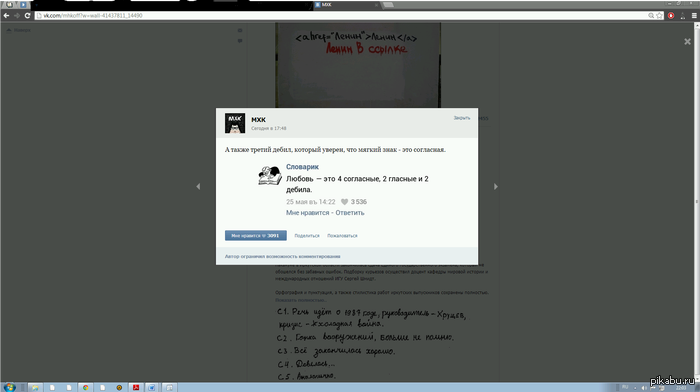Open the Chrome hamburger menu
700x392 pixels.
pyautogui.click(x=694, y=16)
